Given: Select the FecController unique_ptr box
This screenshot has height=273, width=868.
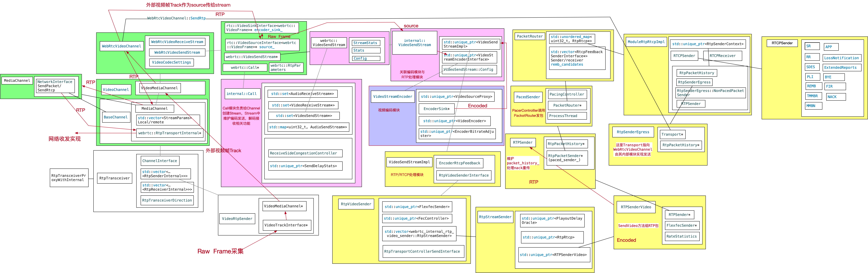Looking at the screenshot, I should 417,218.
